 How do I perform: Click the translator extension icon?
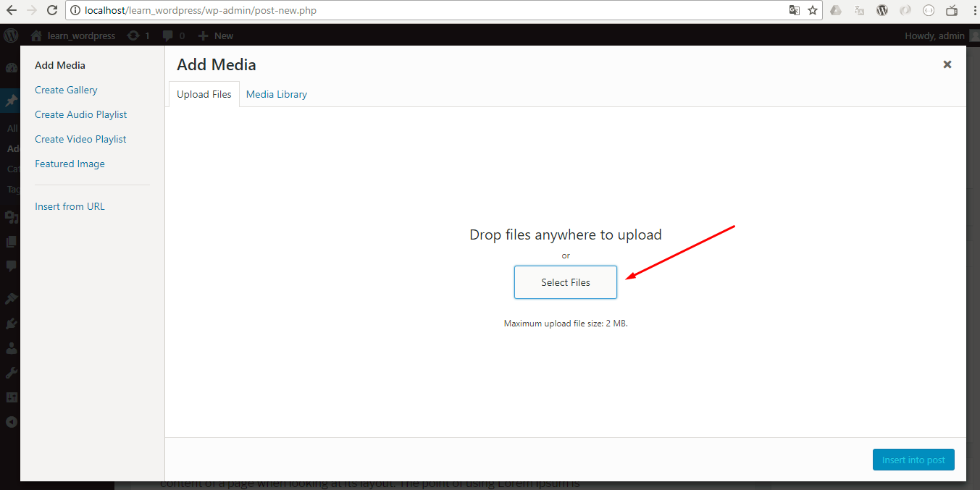859,10
